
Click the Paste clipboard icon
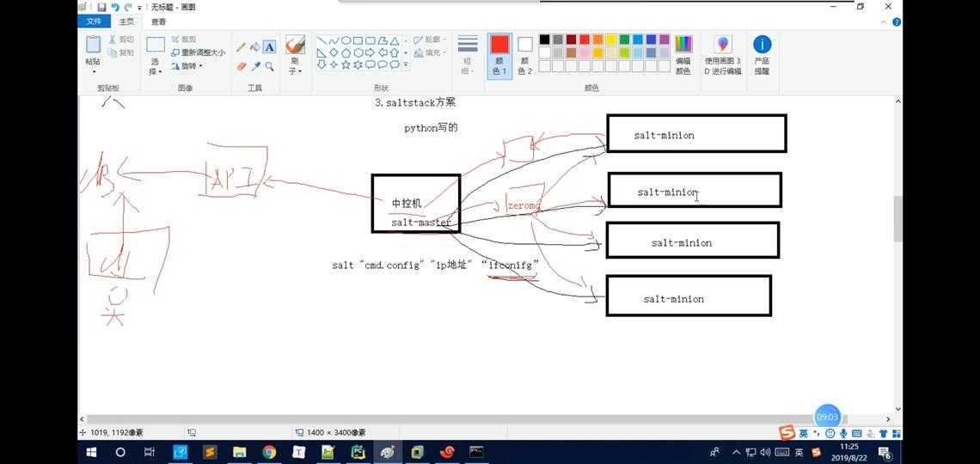pos(93,45)
